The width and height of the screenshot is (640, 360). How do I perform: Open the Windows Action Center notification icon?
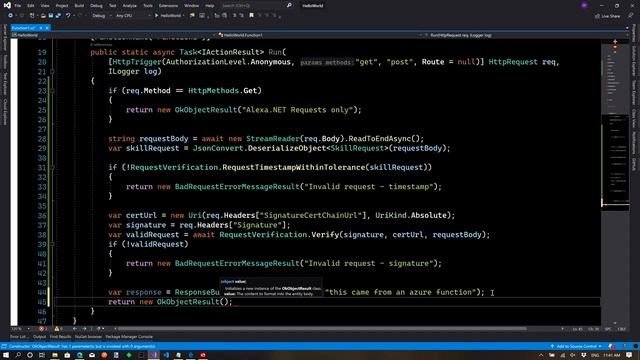pyautogui.click(x=629, y=356)
